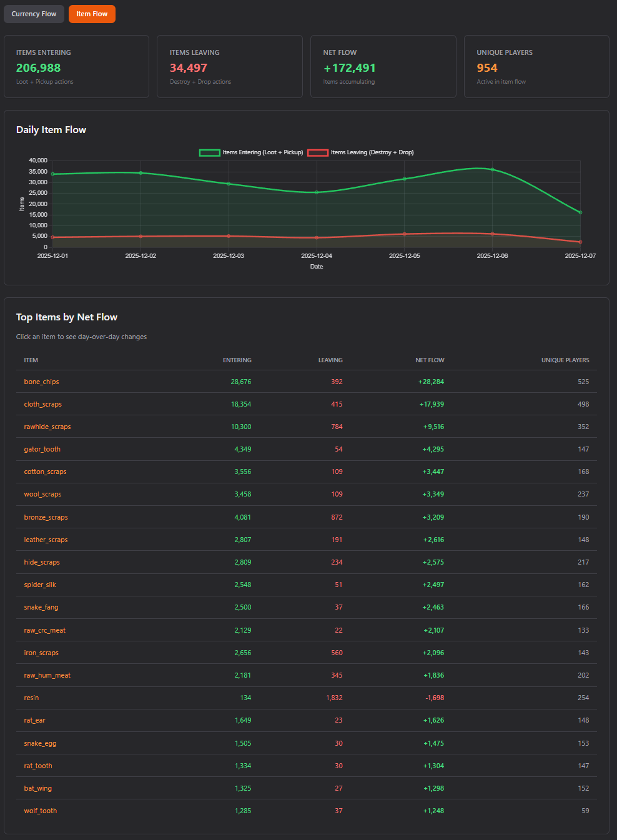Switch to the Currency Flow tab
The height and width of the screenshot is (840, 617).
click(x=34, y=14)
